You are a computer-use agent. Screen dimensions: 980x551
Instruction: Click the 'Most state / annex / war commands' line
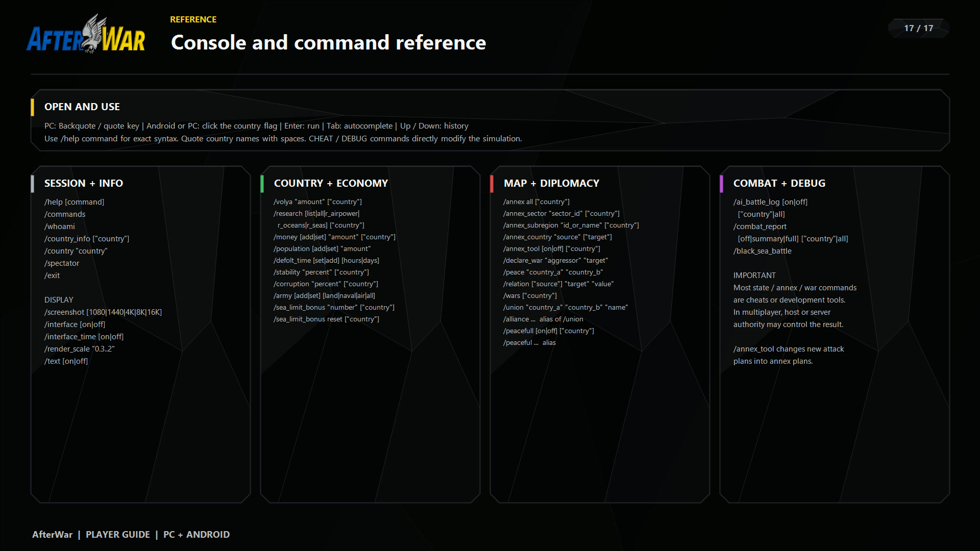[795, 288]
